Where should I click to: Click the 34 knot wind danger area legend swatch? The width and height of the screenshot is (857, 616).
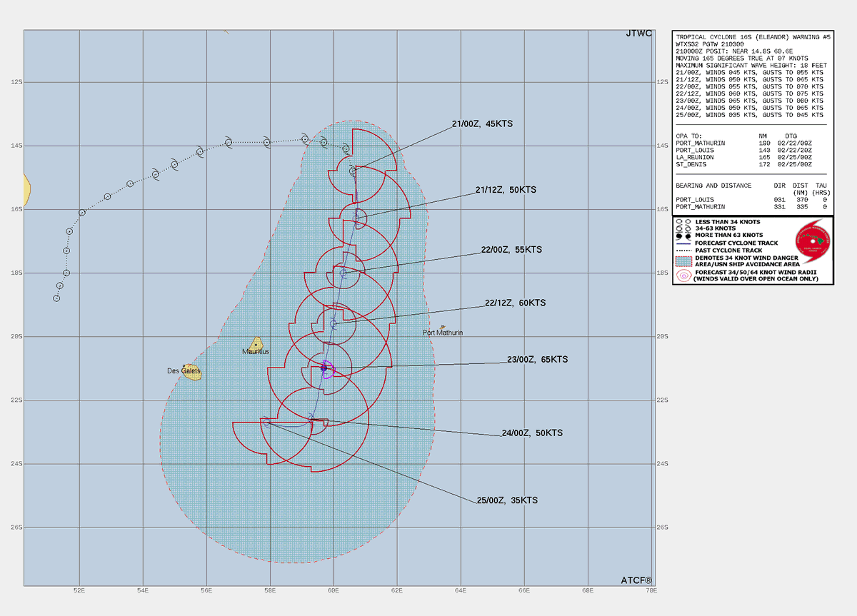pos(683,261)
